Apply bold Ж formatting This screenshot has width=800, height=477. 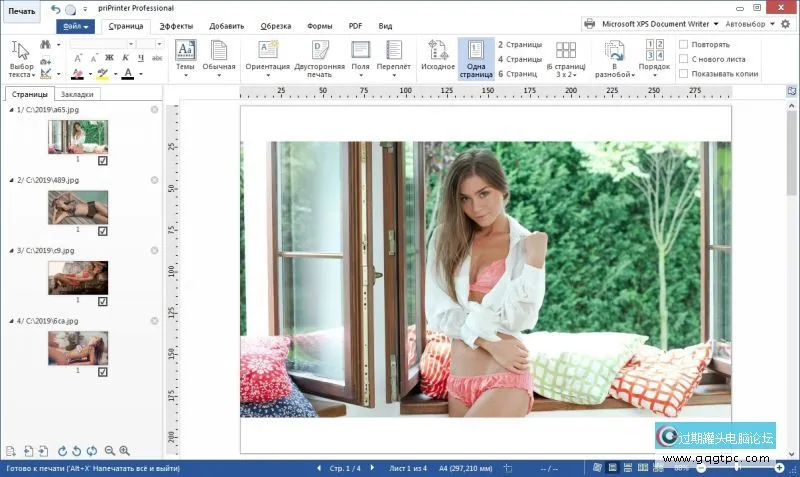(x=109, y=58)
